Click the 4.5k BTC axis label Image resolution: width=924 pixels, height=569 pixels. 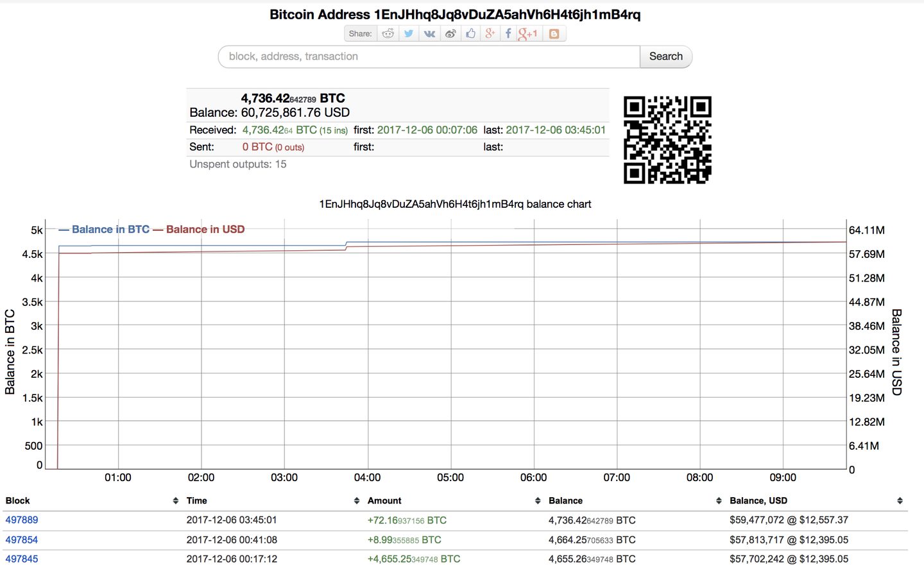tap(33, 254)
